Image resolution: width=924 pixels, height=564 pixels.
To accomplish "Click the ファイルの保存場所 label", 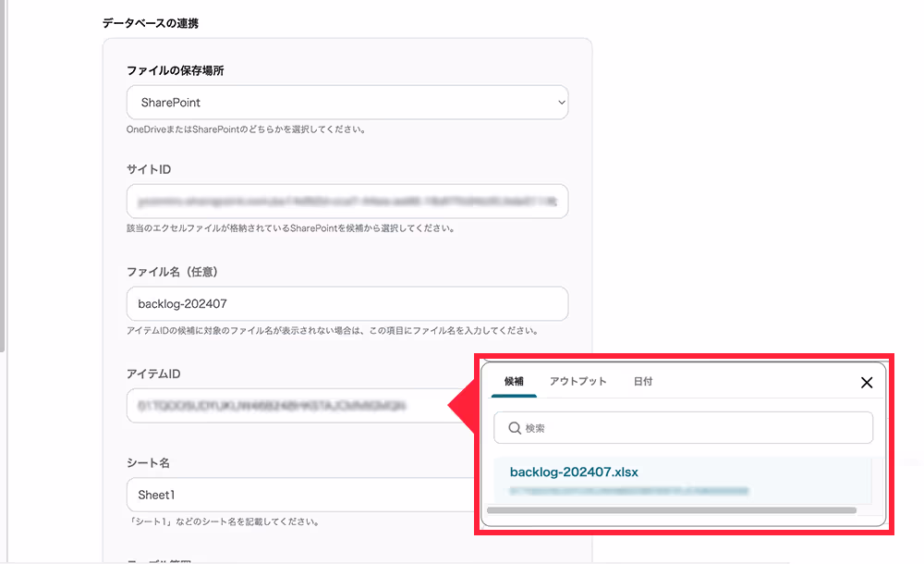I will tap(175, 71).
